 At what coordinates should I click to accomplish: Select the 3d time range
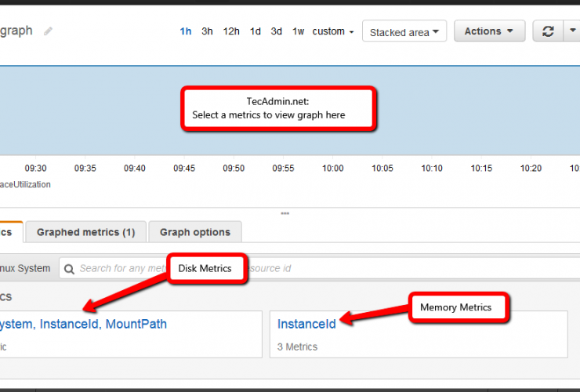(x=277, y=31)
